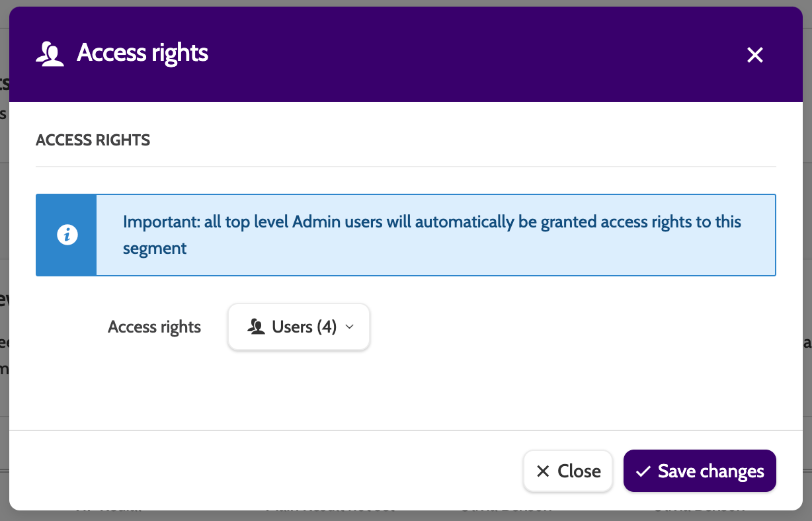Click the "Users (4)" text in the dropdown
Viewport: 812px width, 521px height.
click(304, 327)
